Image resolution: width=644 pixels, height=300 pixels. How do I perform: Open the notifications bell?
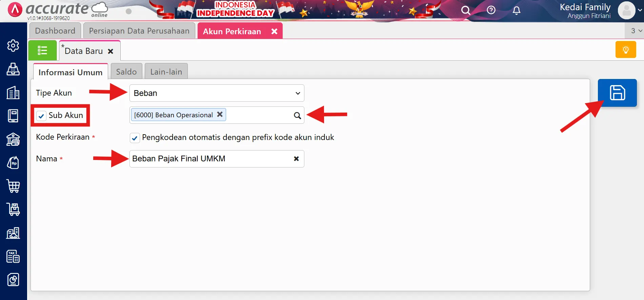click(x=517, y=11)
